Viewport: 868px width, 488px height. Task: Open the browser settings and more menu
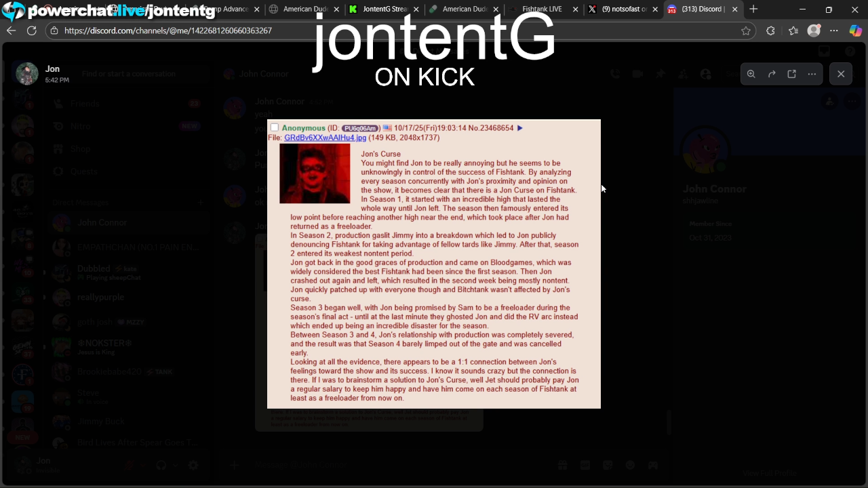click(834, 30)
